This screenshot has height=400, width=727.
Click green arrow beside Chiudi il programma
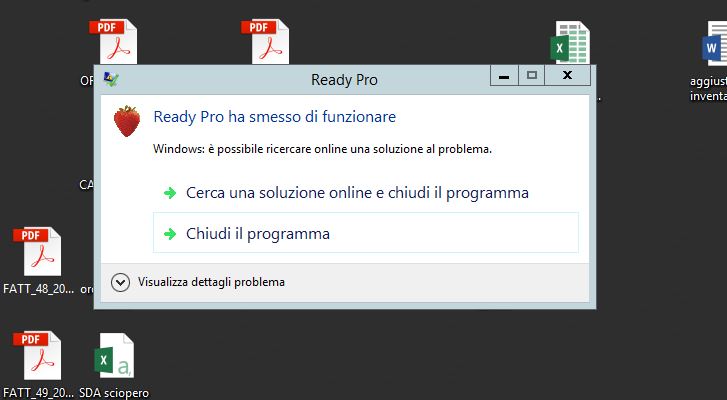[170, 234]
